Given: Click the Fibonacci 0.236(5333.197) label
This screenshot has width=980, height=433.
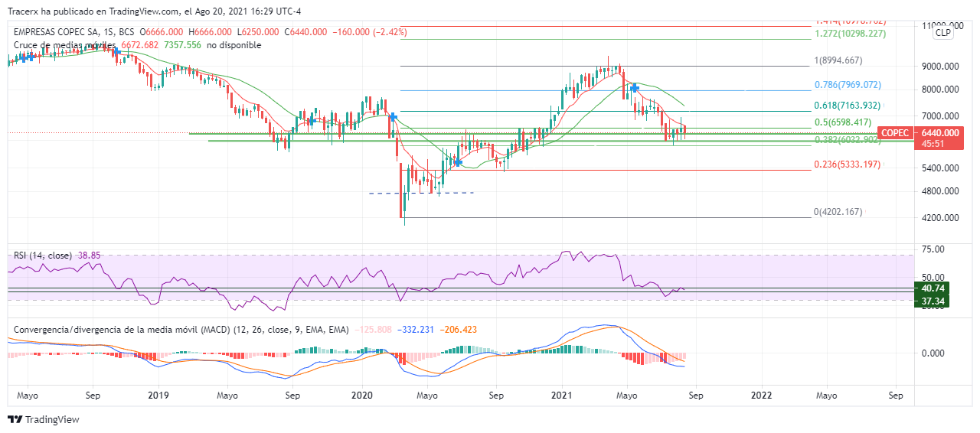Looking at the screenshot, I should click(x=847, y=164).
